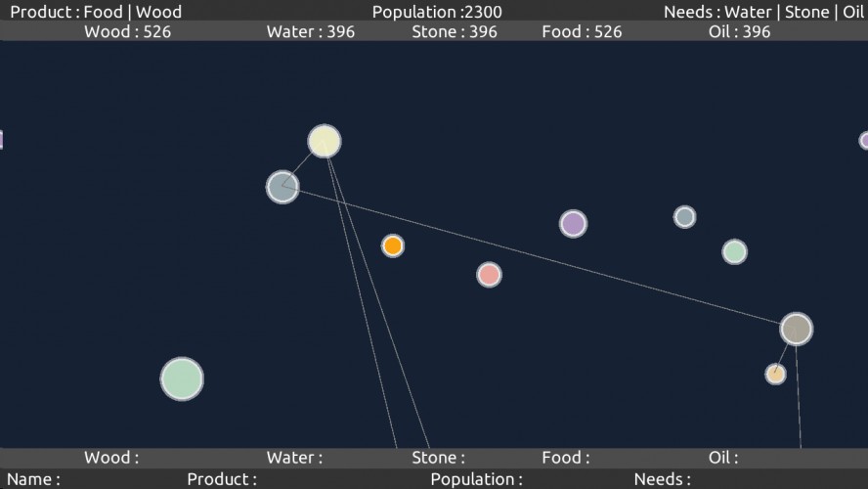Select the light green planet at right
The image size is (868, 489).
[735, 252]
